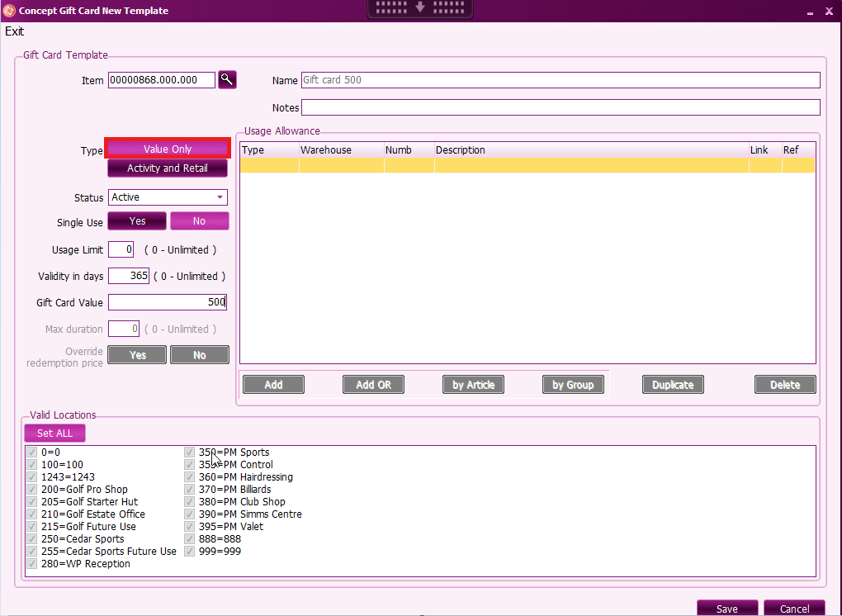Click the Item number field

[162, 80]
